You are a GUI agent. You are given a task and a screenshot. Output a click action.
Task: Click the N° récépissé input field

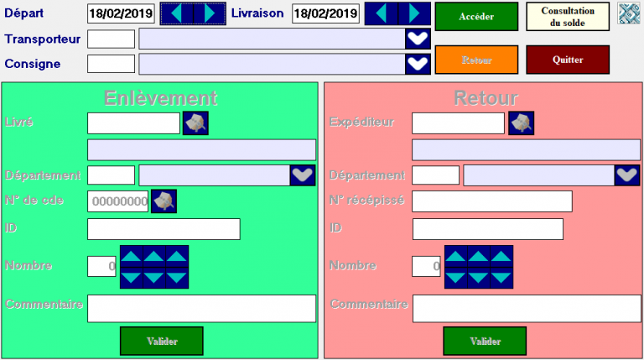pyautogui.click(x=491, y=201)
